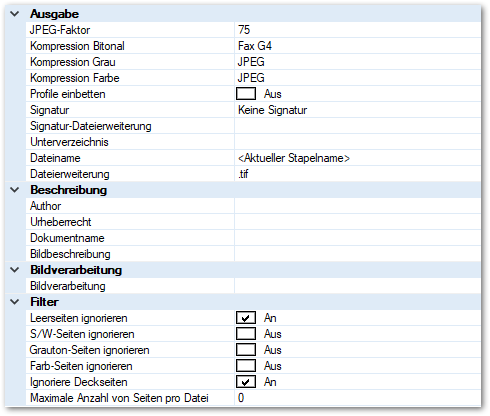Enable the Profile einbetten checkbox
The width and height of the screenshot is (490, 416).
[246, 94]
